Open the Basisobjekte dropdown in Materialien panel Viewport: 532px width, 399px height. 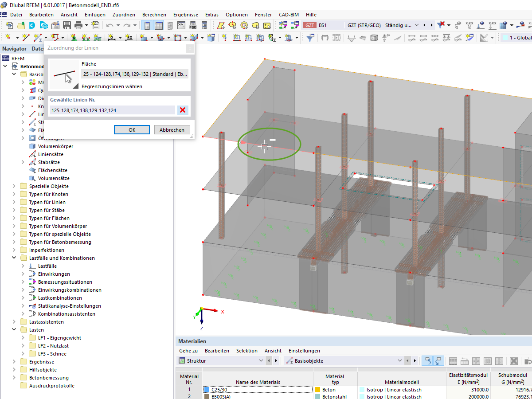(x=400, y=360)
